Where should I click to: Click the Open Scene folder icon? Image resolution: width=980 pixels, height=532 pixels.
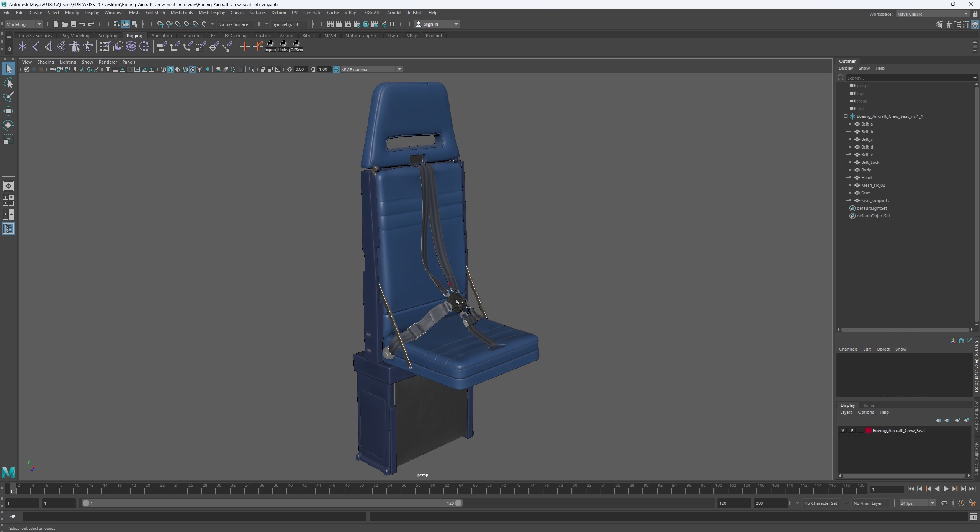(64, 24)
